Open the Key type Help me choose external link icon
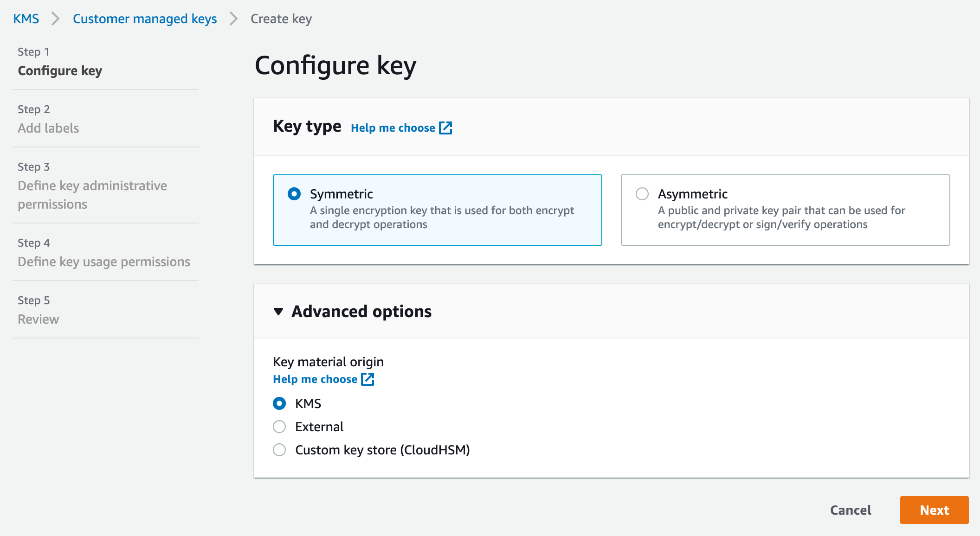This screenshot has height=536, width=980. [446, 128]
